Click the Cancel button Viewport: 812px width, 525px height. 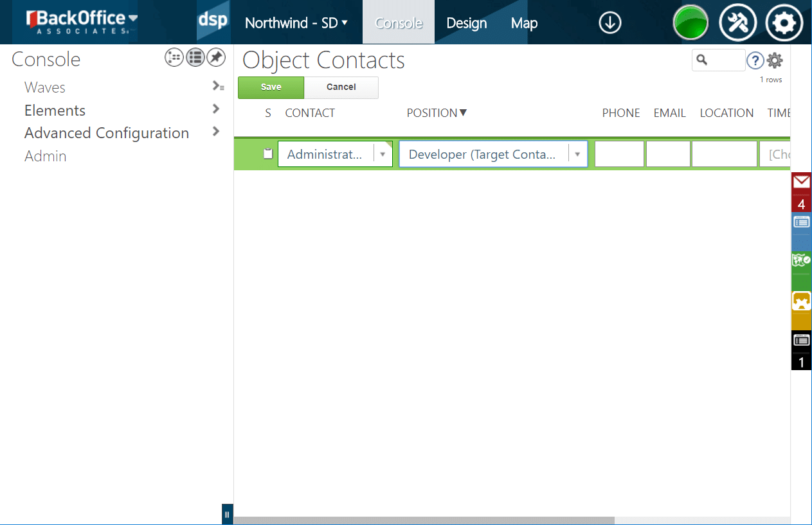point(341,87)
